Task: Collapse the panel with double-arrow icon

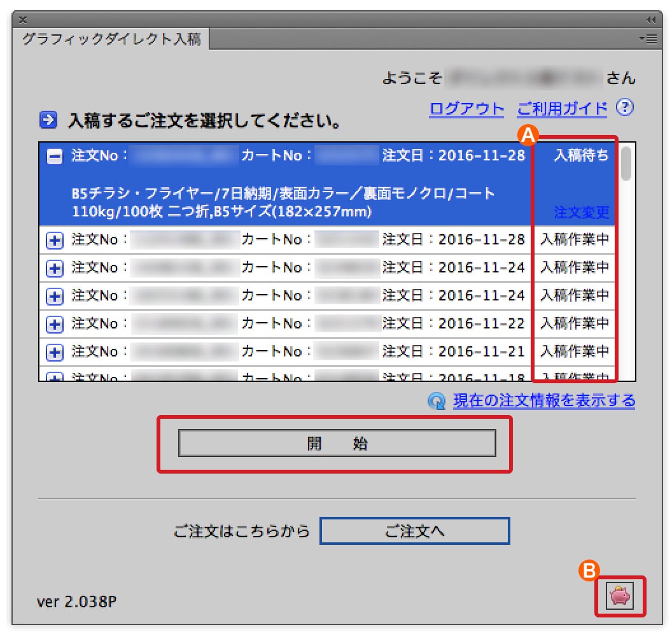Action: coord(650,19)
